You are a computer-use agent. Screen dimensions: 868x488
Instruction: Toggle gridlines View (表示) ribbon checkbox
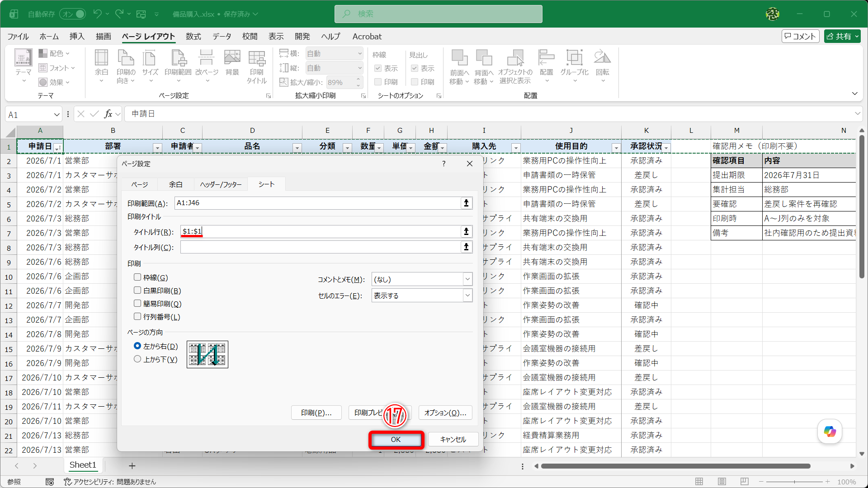pyautogui.click(x=378, y=68)
